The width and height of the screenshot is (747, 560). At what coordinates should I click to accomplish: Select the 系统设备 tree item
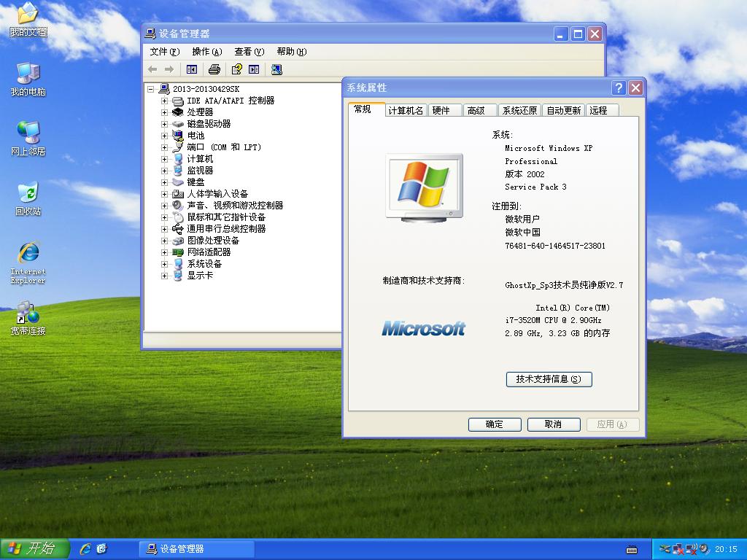204,264
